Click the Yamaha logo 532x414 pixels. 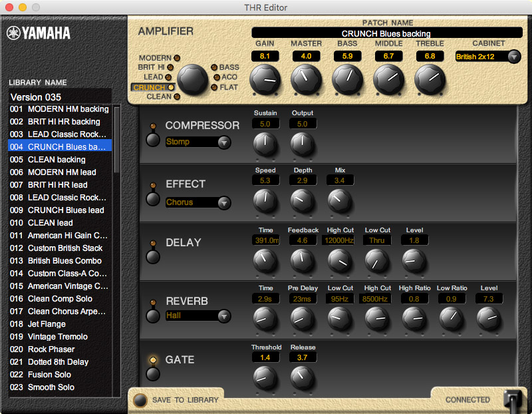(39, 33)
